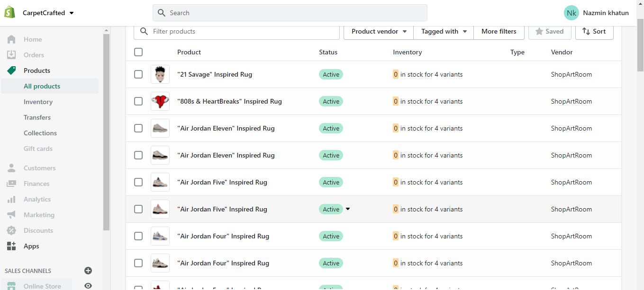The width and height of the screenshot is (644, 290).
Task: Select the "808s & HeartBreaks" rug checkbox
Action: 138,101
